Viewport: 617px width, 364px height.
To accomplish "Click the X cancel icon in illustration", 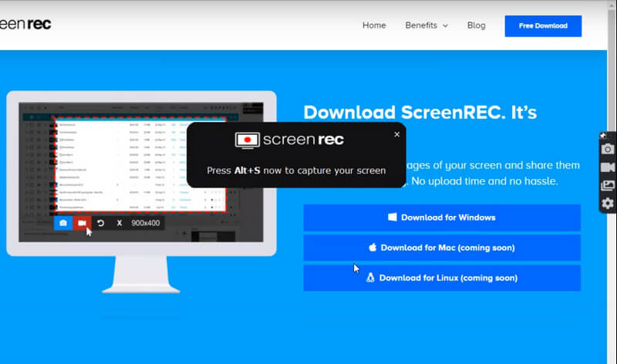I will pyautogui.click(x=120, y=223).
